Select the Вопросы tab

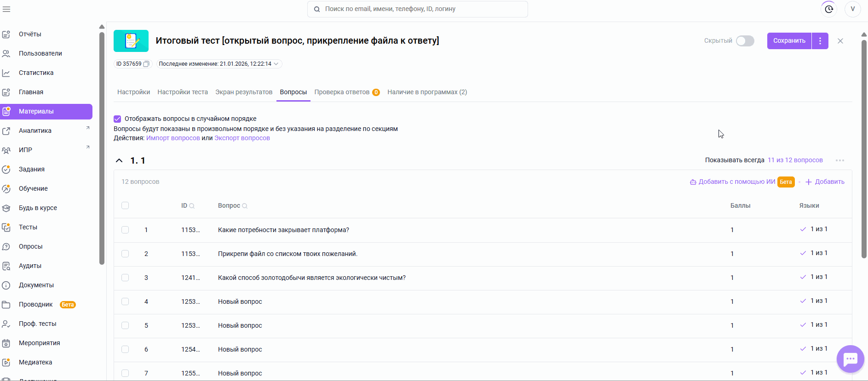click(293, 92)
